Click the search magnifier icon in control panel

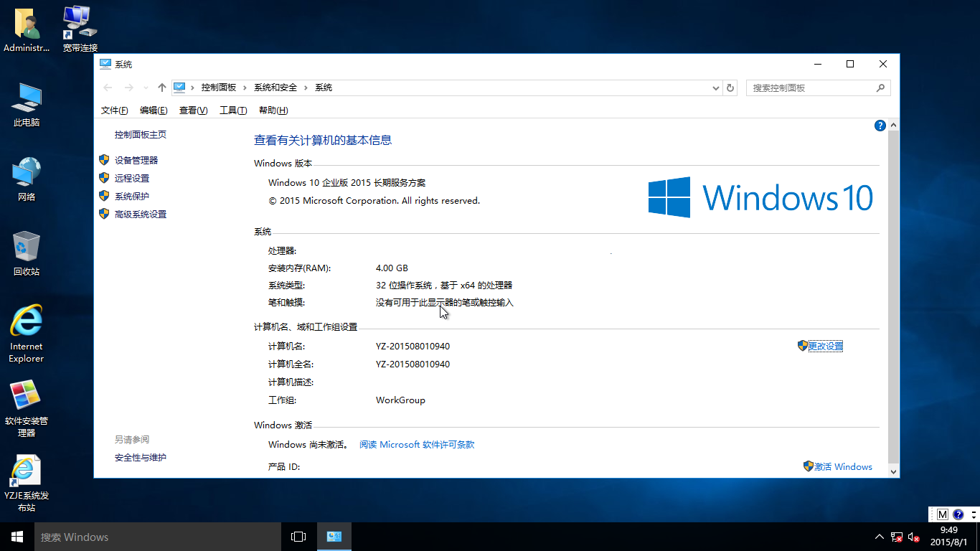(881, 88)
